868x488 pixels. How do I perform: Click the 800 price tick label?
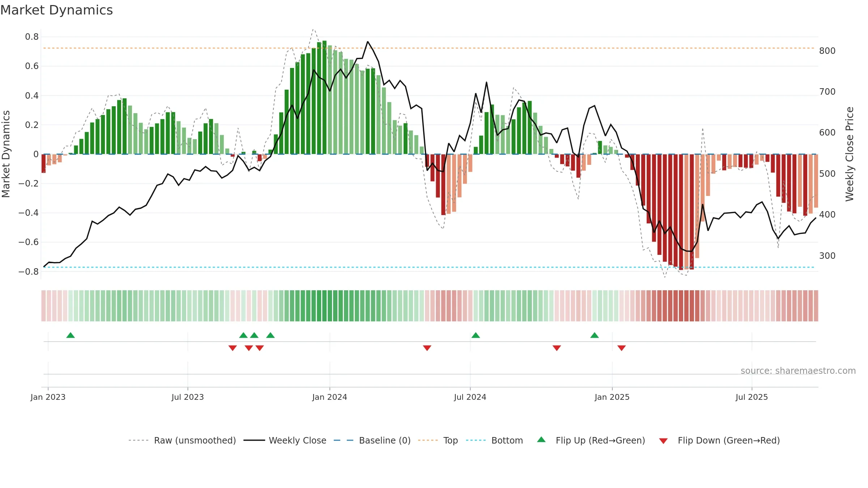(827, 51)
